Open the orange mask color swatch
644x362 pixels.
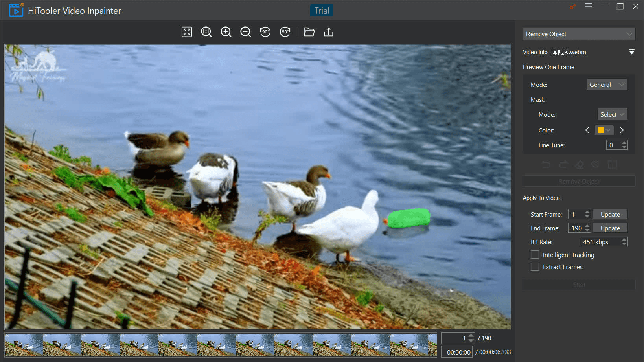pos(604,130)
